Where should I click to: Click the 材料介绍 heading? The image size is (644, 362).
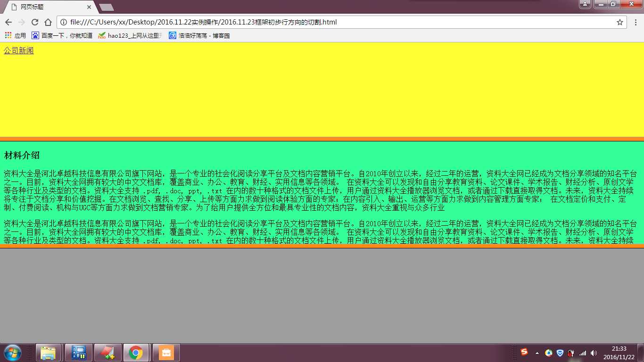coord(22,155)
